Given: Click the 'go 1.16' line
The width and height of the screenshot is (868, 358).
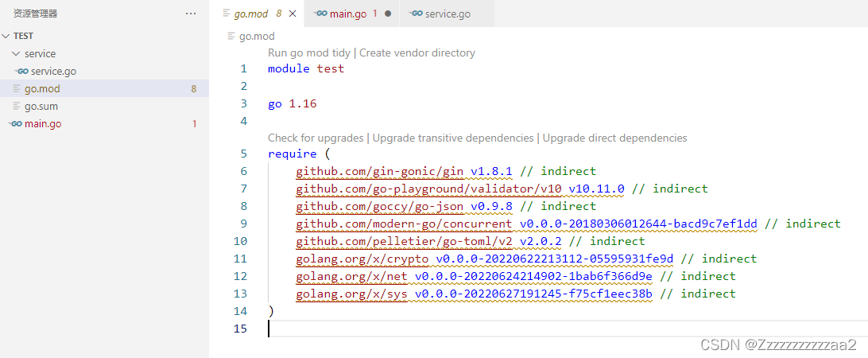Looking at the screenshot, I should click(x=292, y=103).
